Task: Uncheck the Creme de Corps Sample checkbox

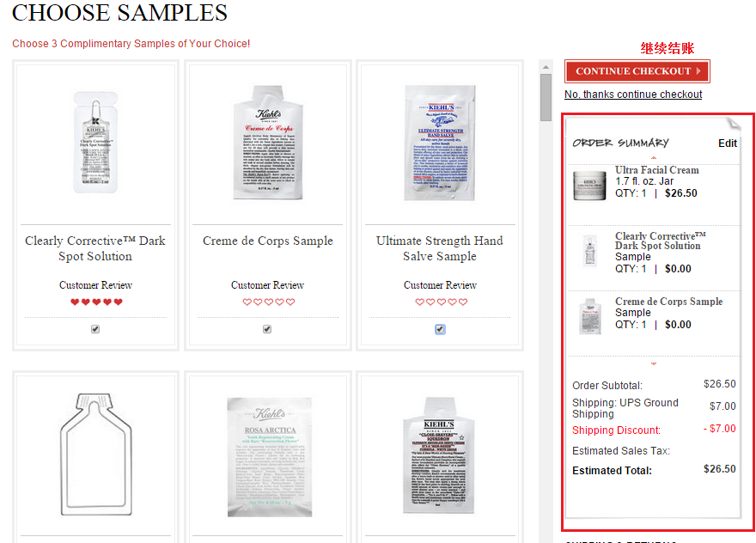Action: click(267, 329)
